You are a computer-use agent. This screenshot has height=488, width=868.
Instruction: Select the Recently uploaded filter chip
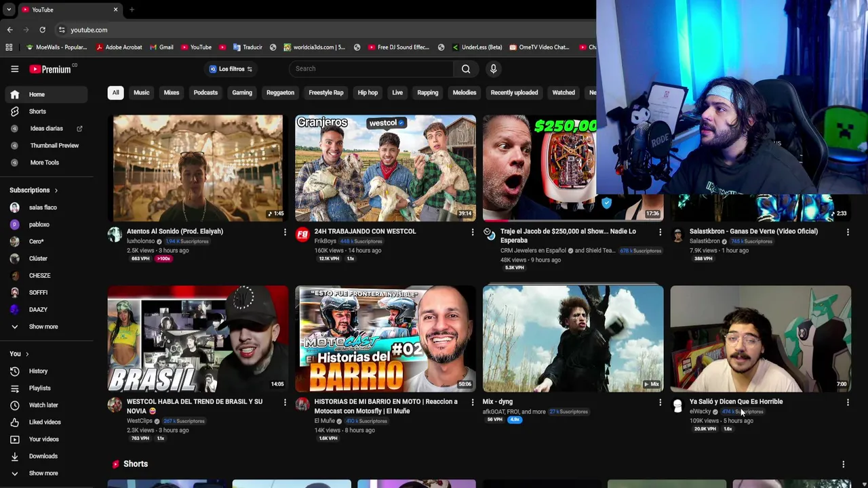(514, 93)
